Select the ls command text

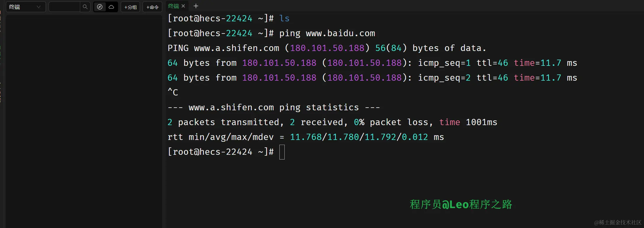tap(284, 18)
